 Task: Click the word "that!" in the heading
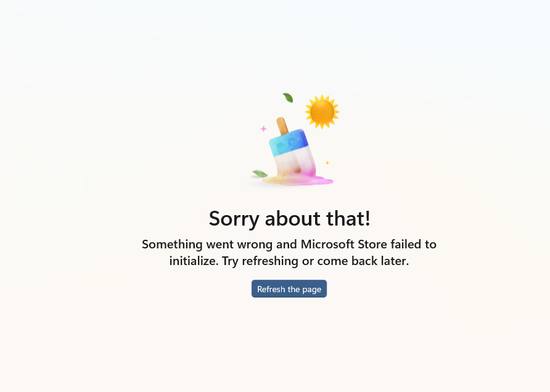(x=348, y=218)
